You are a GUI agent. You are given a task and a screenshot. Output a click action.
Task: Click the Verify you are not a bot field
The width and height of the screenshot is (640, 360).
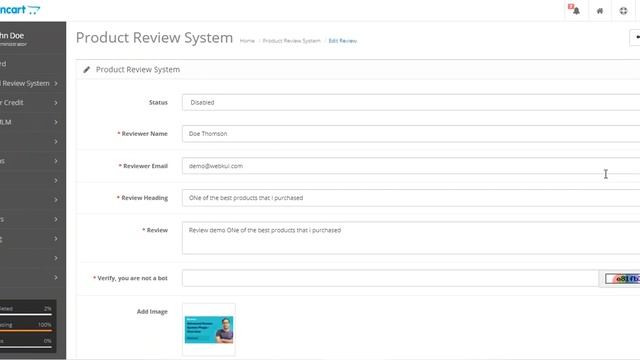(390, 278)
